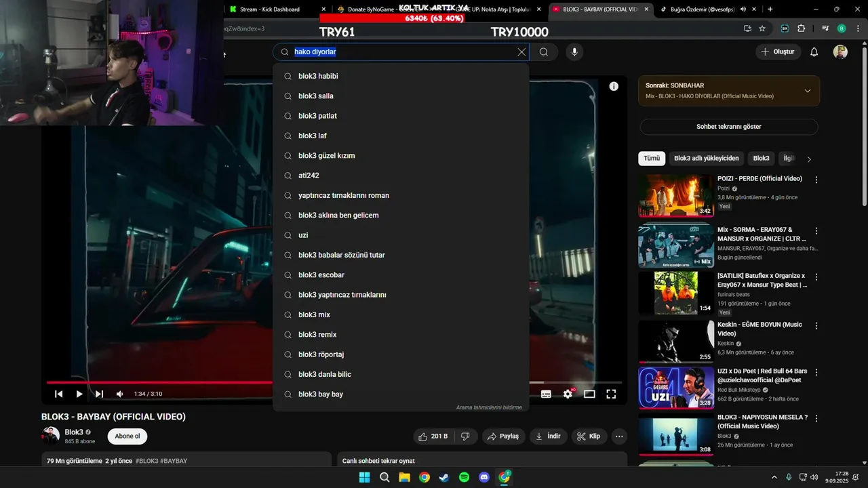Click 'blok3 bay bay' suggestion
The image size is (868, 488).
(401, 394)
